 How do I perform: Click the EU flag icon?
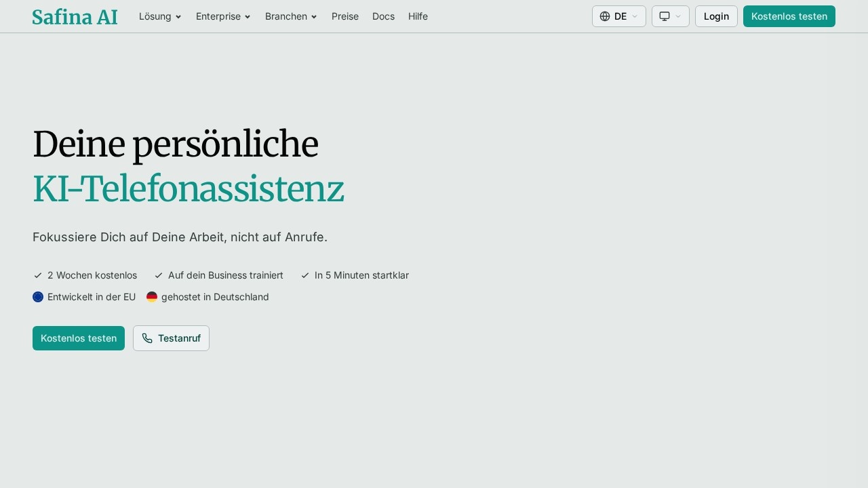coord(38,297)
